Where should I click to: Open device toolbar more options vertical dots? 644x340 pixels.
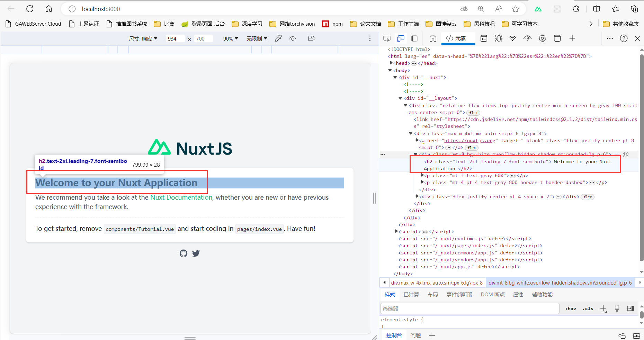click(370, 38)
